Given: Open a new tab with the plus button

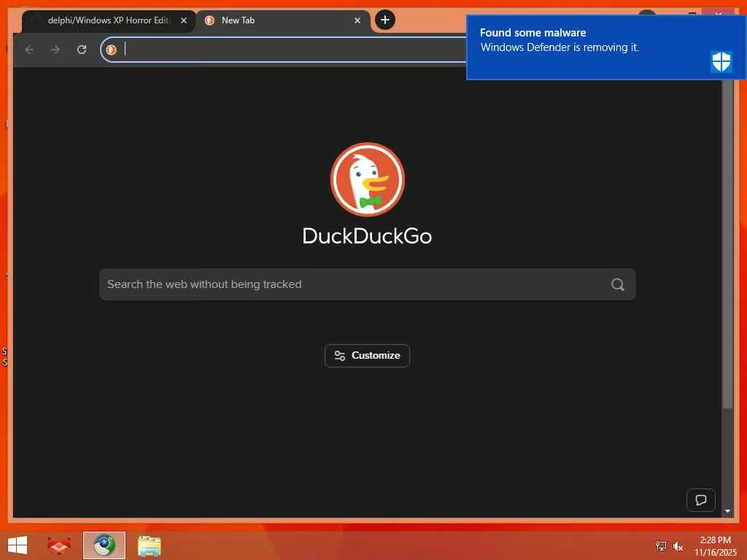Looking at the screenshot, I should (385, 20).
